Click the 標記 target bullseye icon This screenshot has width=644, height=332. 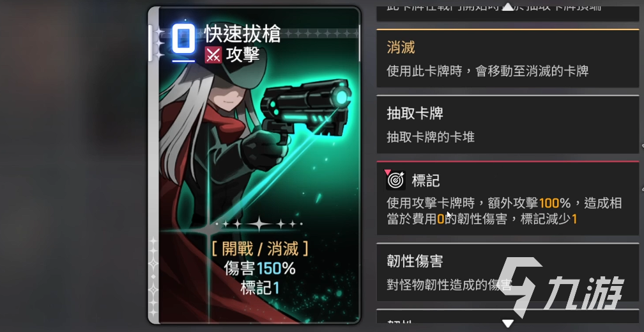point(395,180)
